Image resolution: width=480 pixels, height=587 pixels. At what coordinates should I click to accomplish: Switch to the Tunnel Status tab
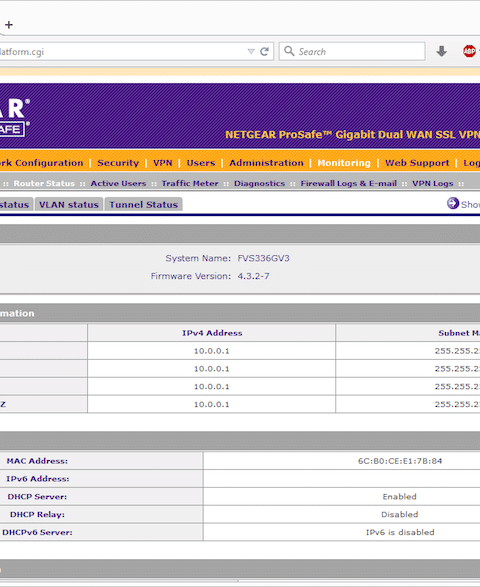tap(143, 204)
